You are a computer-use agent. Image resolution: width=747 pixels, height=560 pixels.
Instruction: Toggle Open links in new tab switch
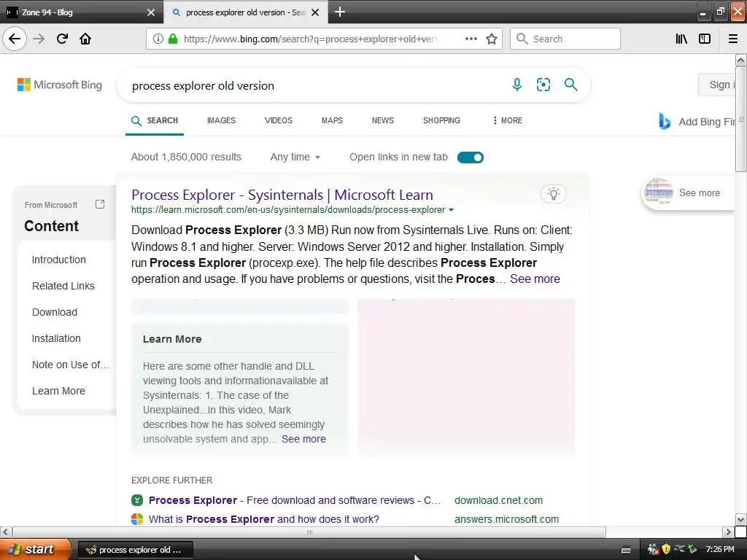471,157
